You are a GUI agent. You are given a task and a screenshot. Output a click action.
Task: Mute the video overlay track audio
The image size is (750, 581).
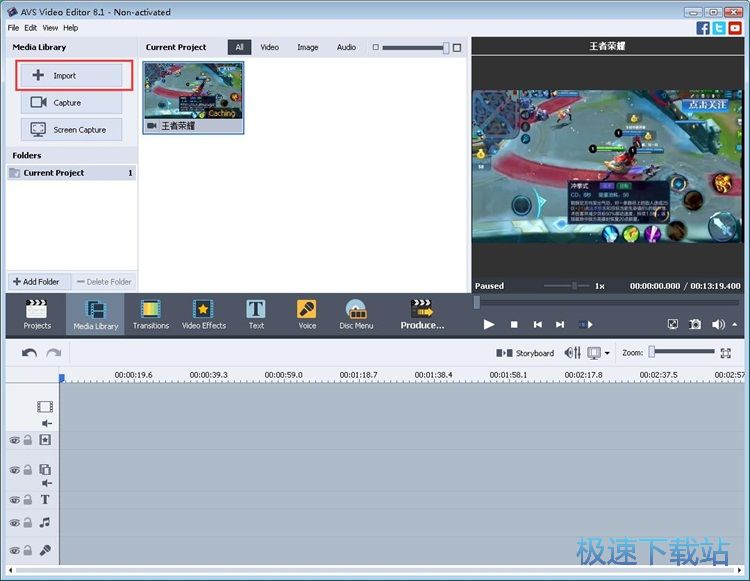[x=46, y=483]
